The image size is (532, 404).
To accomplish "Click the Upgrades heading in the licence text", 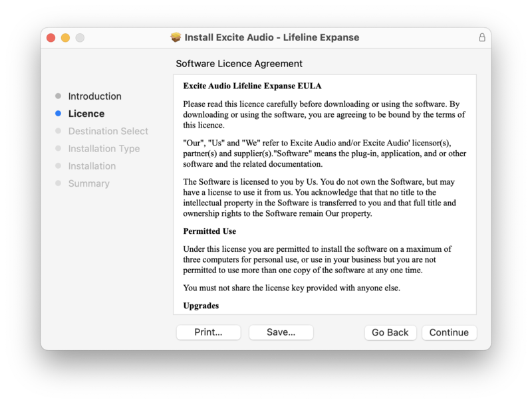I will [x=201, y=306].
